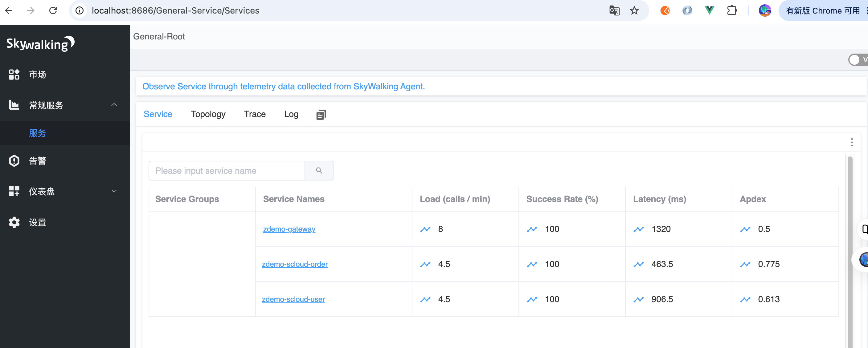Collapse the 常规服务 menu chevron
Viewport: 868px width, 348px height.
pos(114,105)
